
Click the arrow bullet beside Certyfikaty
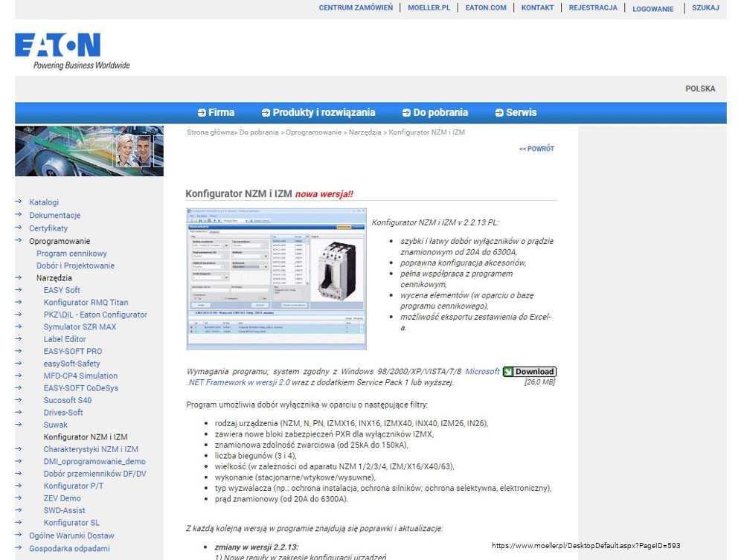19,227
